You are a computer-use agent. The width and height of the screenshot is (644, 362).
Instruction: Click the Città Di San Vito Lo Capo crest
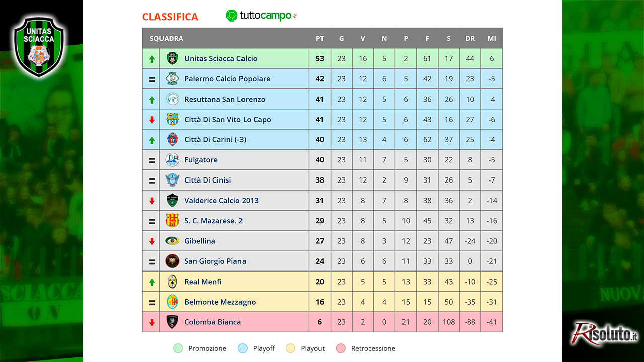pos(172,119)
